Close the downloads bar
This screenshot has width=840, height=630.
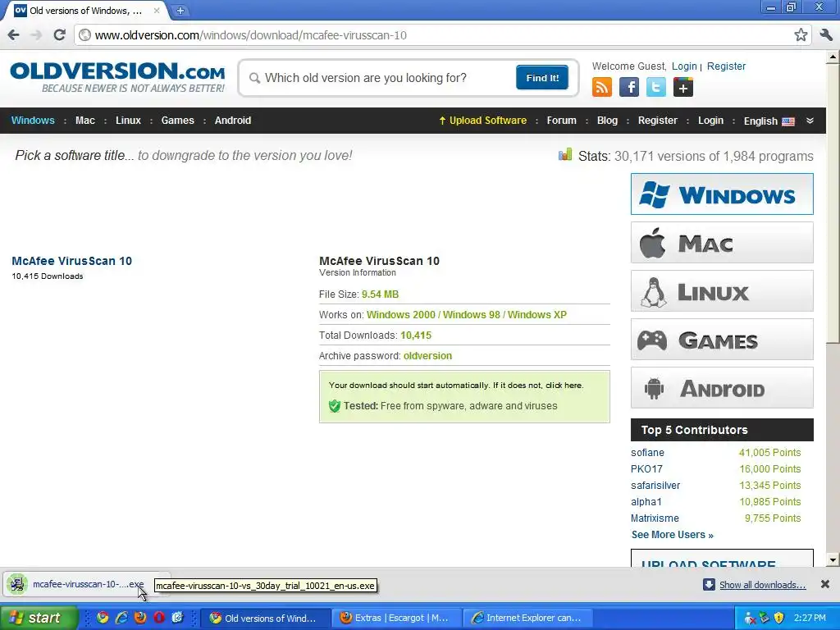(x=825, y=584)
